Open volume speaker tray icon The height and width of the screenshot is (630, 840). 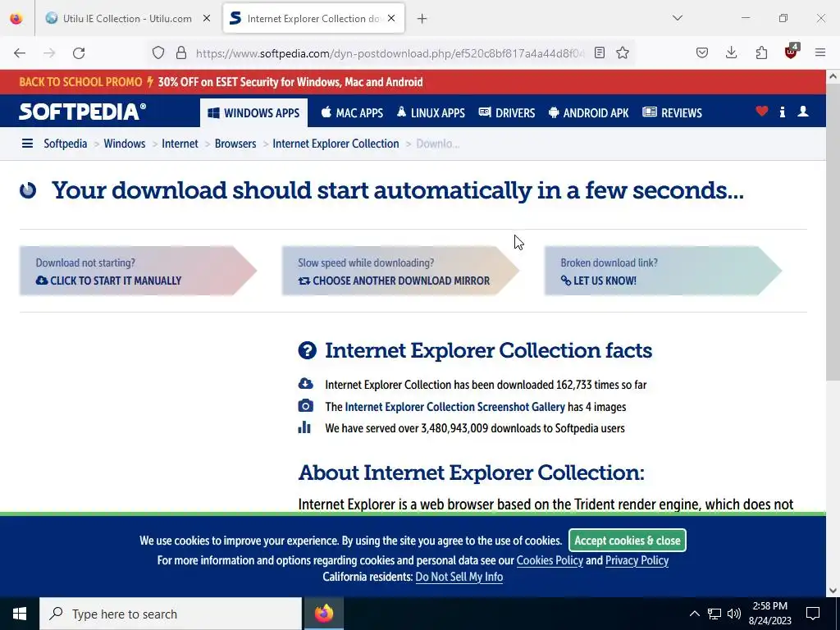click(x=734, y=614)
